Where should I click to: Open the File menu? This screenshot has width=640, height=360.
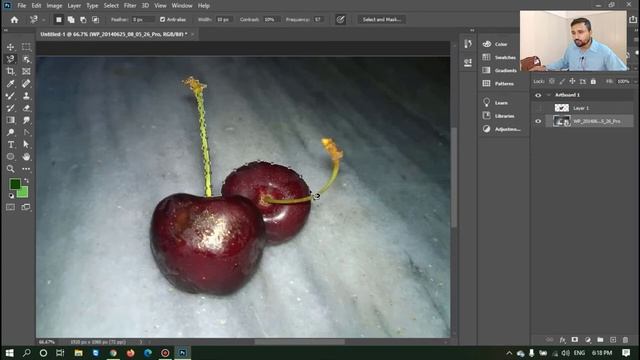tap(22, 6)
